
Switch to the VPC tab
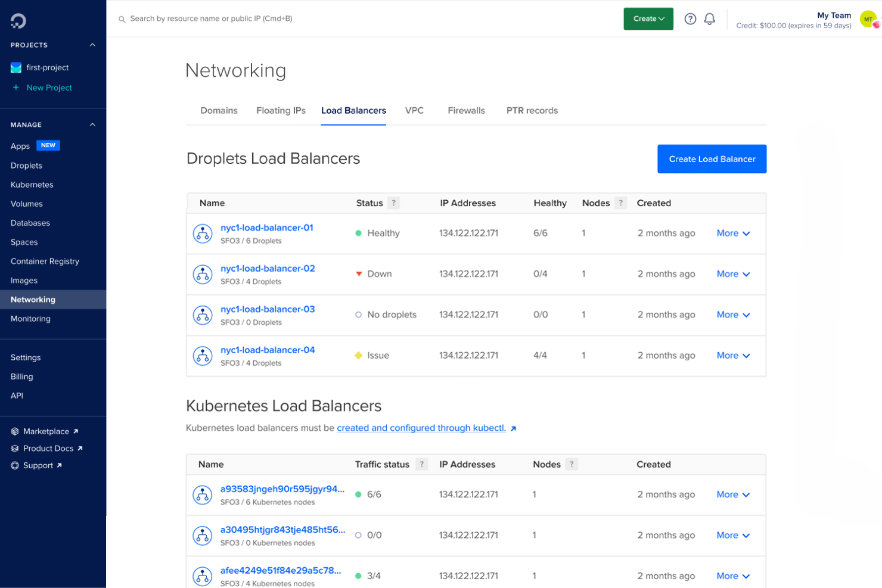pos(414,111)
